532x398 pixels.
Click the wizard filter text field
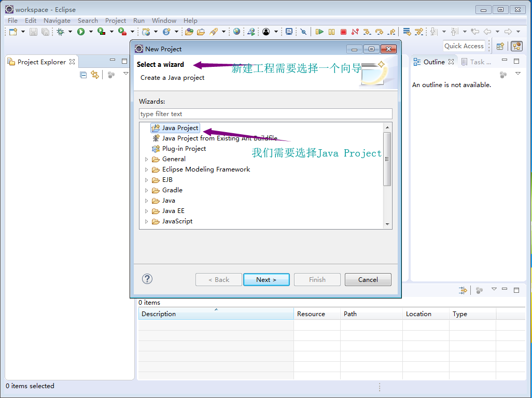click(x=265, y=114)
